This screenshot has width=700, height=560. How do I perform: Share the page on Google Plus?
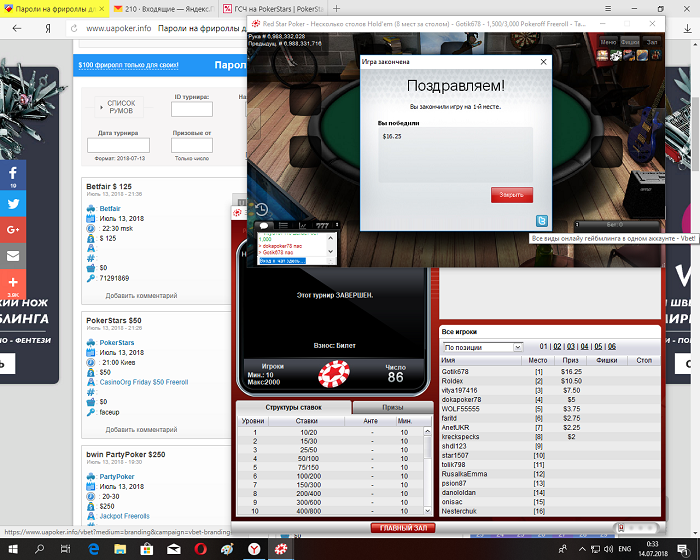pyautogui.click(x=13, y=230)
